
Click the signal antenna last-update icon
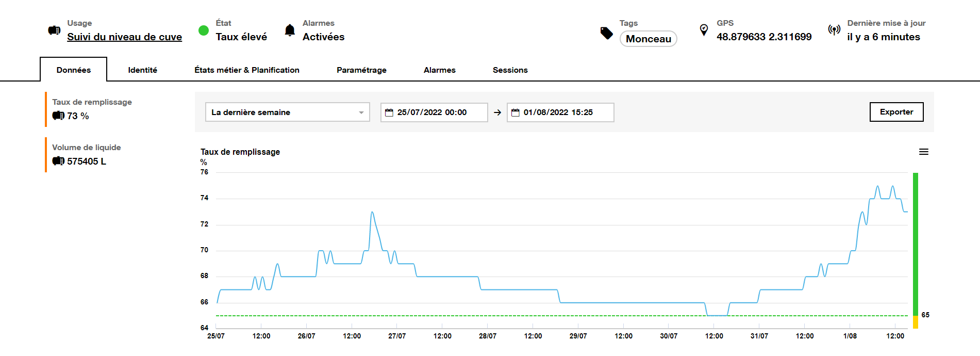click(834, 30)
